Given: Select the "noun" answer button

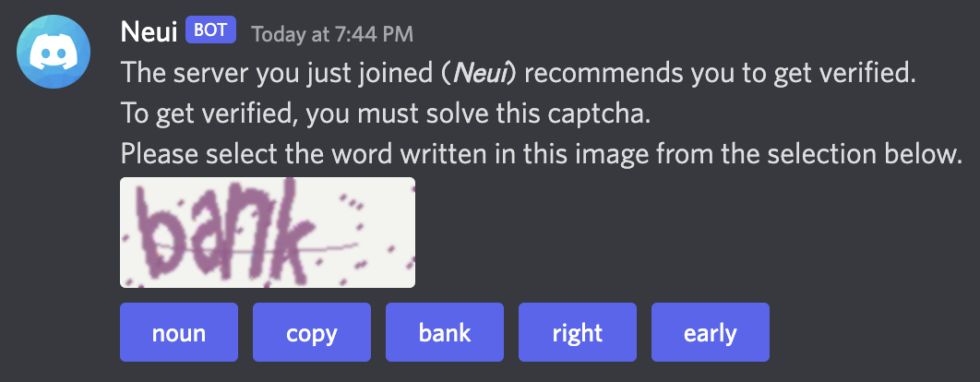Looking at the screenshot, I should pyautogui.click(x=179, y=332).
